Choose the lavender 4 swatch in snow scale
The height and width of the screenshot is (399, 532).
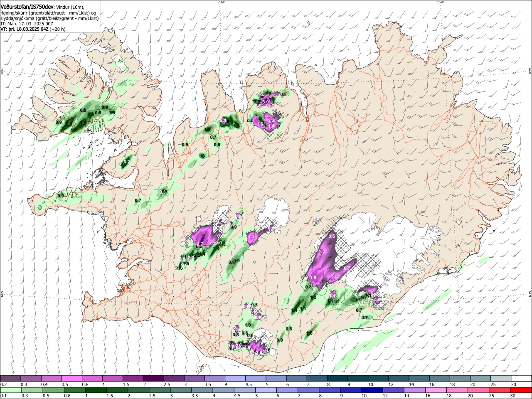pyautogui.click(x=235, y=378)
